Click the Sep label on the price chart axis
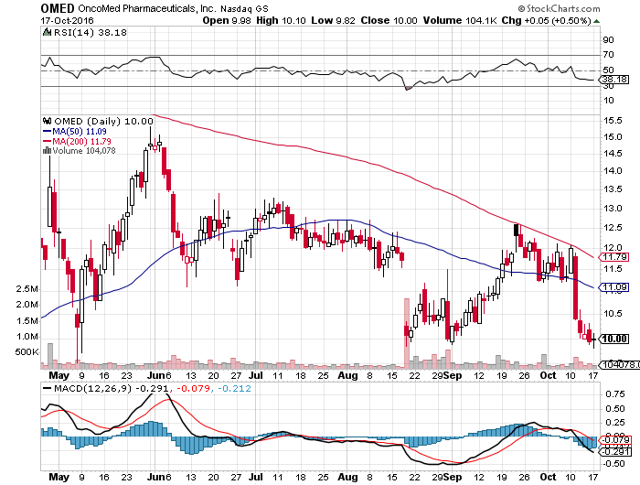640x485 pixels. tap(453, 375)
